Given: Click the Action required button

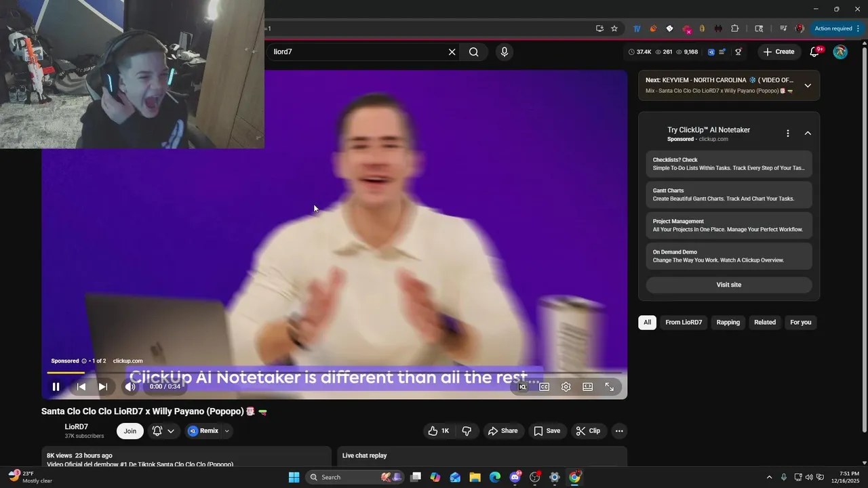Looking at the screenshot, I should tap(837, 28).
